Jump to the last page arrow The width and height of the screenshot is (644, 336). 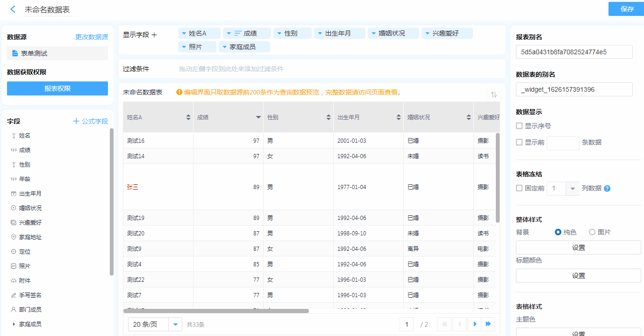pyautogui.click(x=488, y=324)
